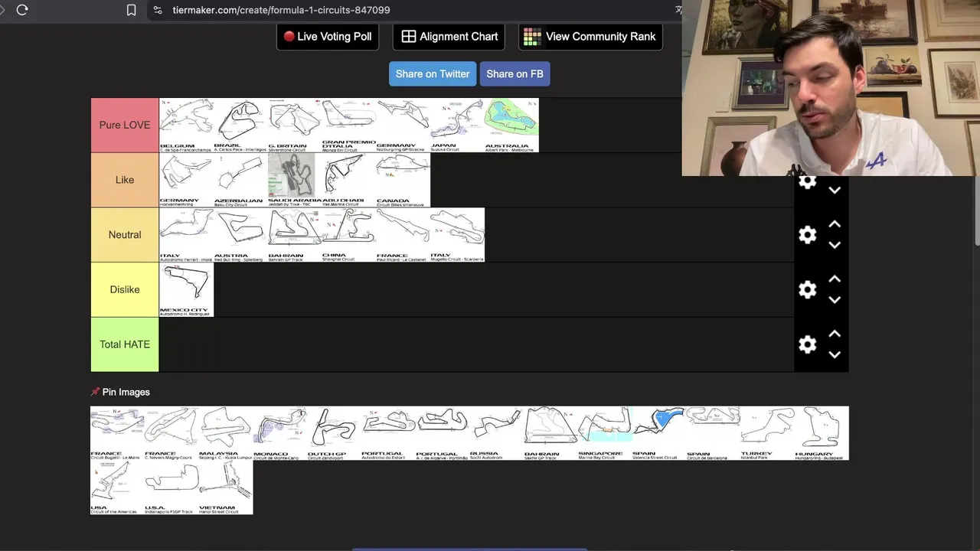Image resolution: width=980 pixels, height=551 pixels.
Task: Select the Germany Nürburgring circuit image
Action: 403,125
